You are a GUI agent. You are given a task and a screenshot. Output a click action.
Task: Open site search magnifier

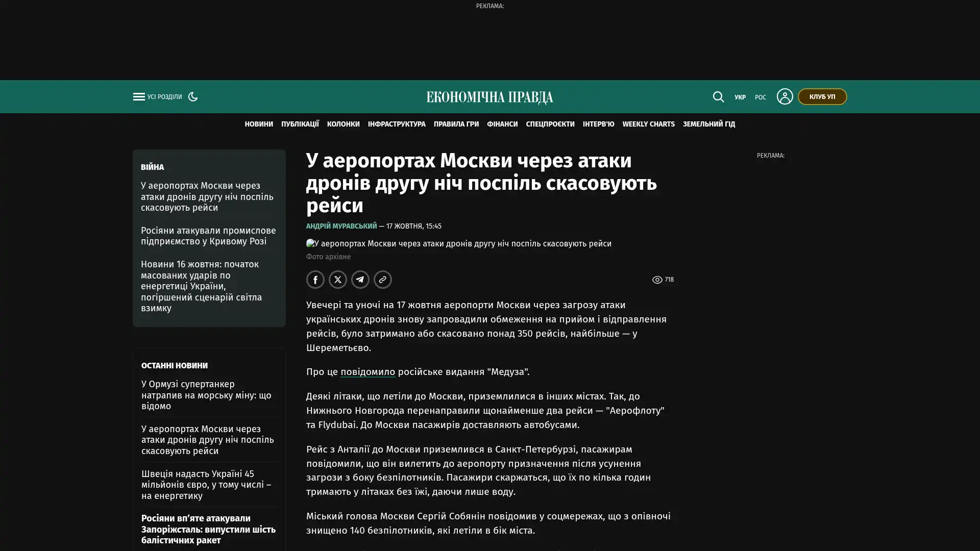click(718, 97)
